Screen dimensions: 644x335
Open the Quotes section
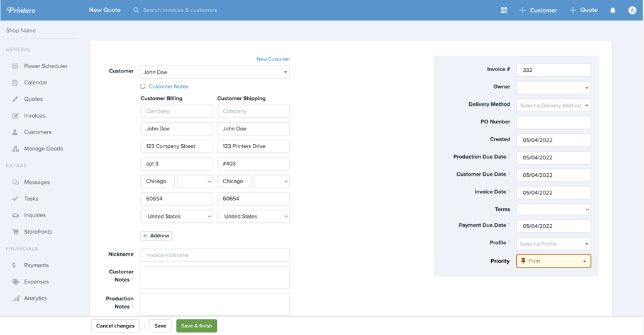33,99
